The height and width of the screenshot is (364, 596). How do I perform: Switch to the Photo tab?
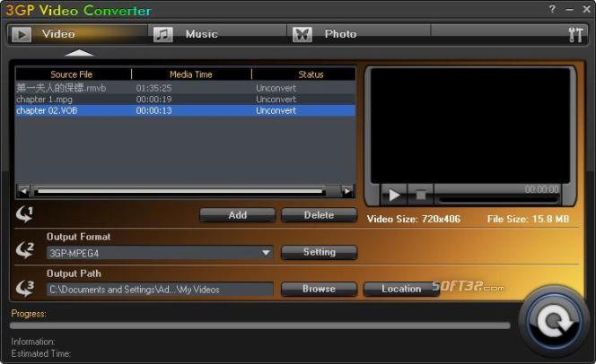click(358, 34)
